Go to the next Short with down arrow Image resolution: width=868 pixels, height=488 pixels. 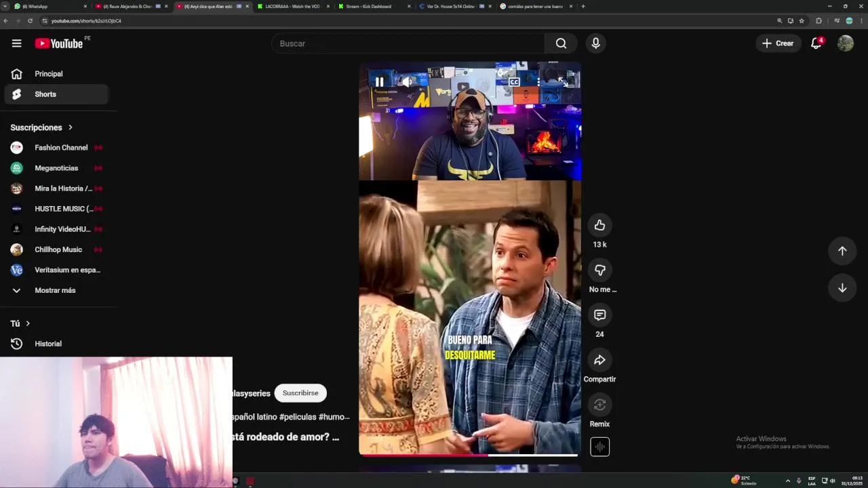click(842, 288)
